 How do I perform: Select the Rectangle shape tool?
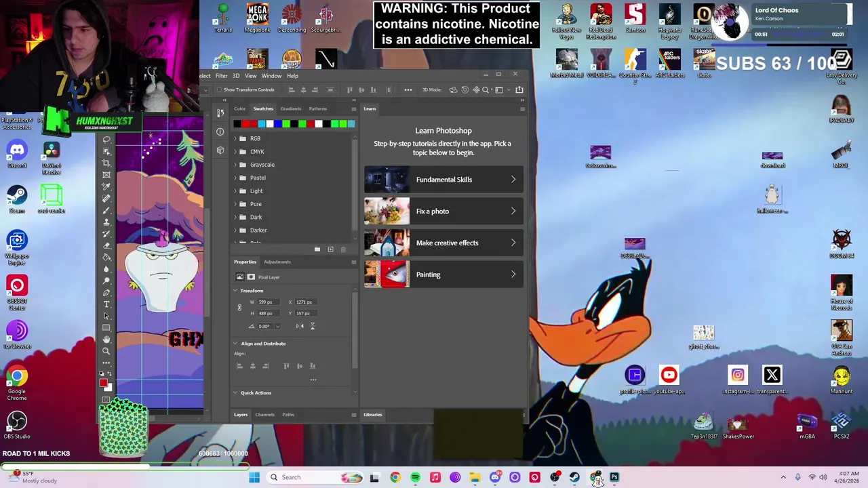pos(106,328)
